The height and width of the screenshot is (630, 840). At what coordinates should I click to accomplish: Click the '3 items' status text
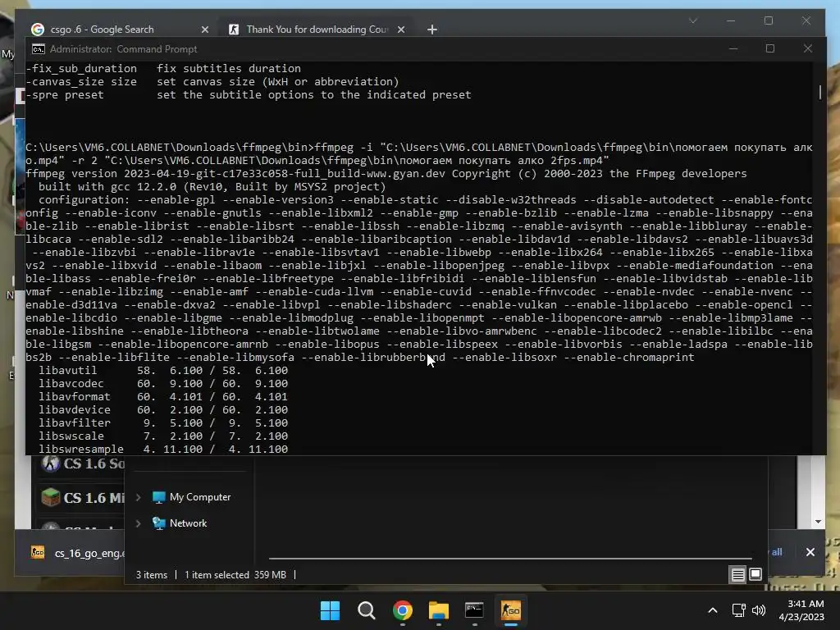tap(152, 575)
